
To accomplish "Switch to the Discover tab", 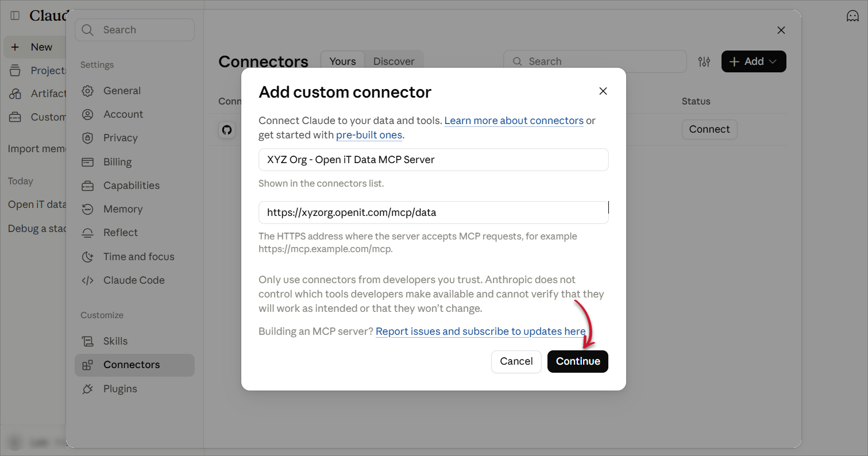I will click(394, 61).
